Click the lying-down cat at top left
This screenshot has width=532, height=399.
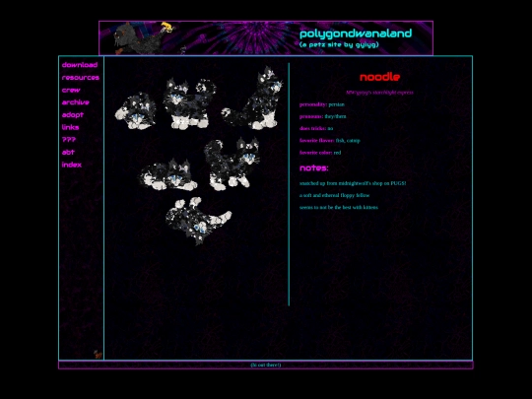[x=136, y=111]
